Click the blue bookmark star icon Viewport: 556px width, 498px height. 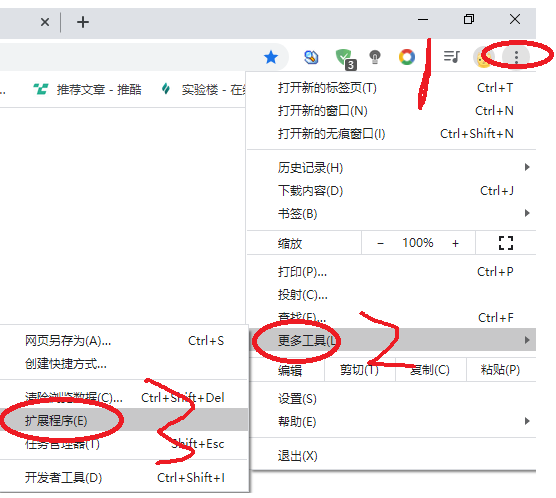(x=271, y=57)
